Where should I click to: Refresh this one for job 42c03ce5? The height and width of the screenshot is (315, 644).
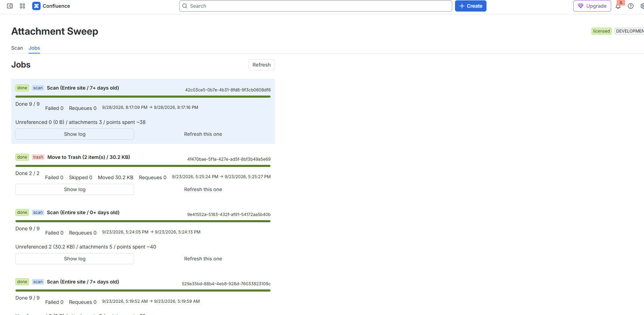(203, 134)
